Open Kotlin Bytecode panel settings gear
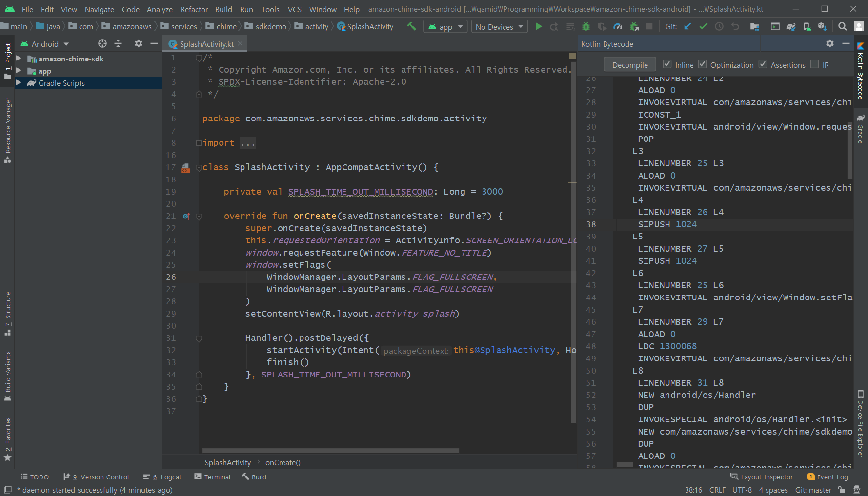This screenshot has height=496, width=868. pyautogui.click(x=830, y=43)
